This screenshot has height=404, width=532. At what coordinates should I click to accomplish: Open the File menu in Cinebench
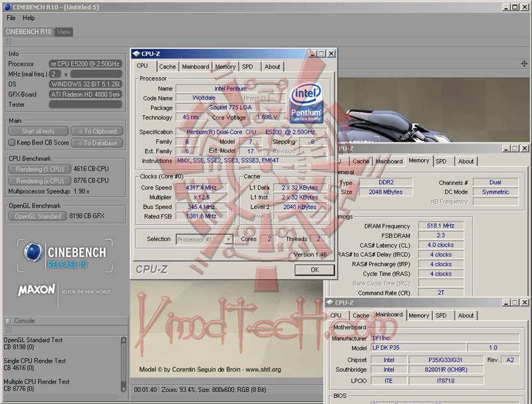pos(11,18)
